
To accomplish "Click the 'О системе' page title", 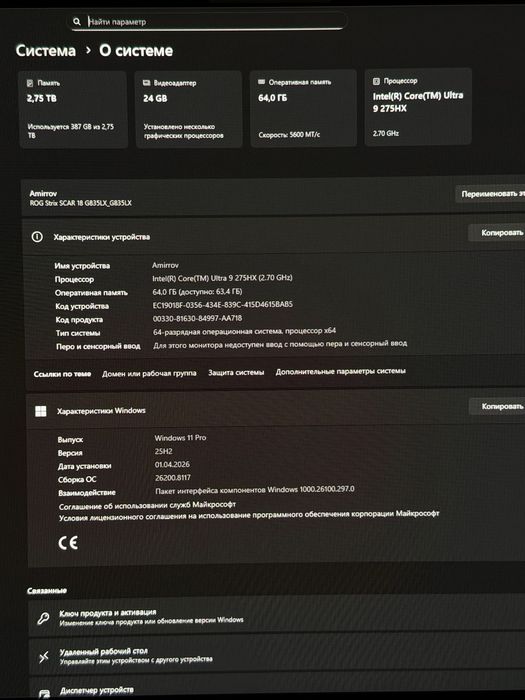I will (136, 50).
